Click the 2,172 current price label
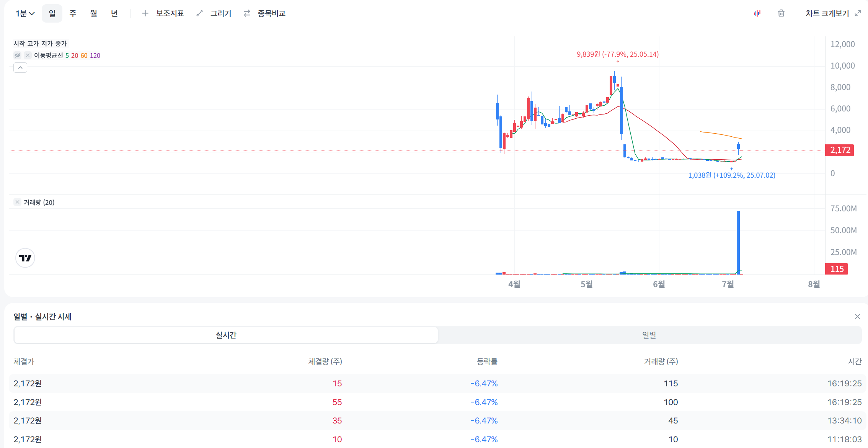The width and height of the screenshot is (868, 448). (x=840, y=150)
